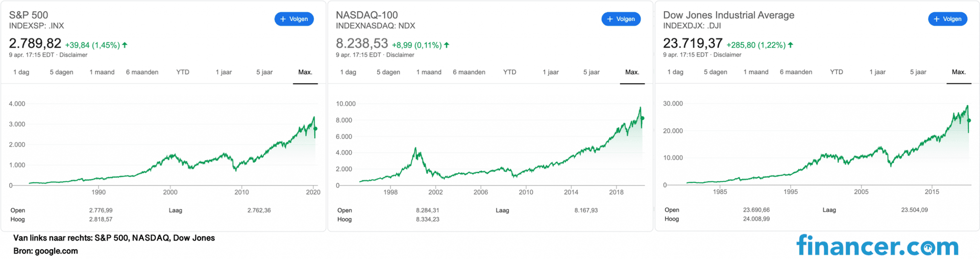Select '1 dag' tab on S&P 500 chart

[x=21, y=72]
